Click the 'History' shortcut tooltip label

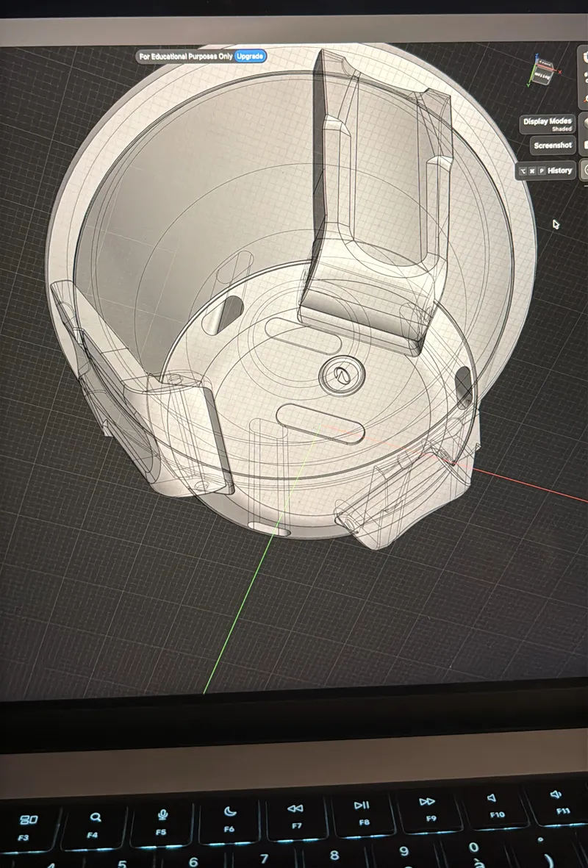(x=546, y=171)
